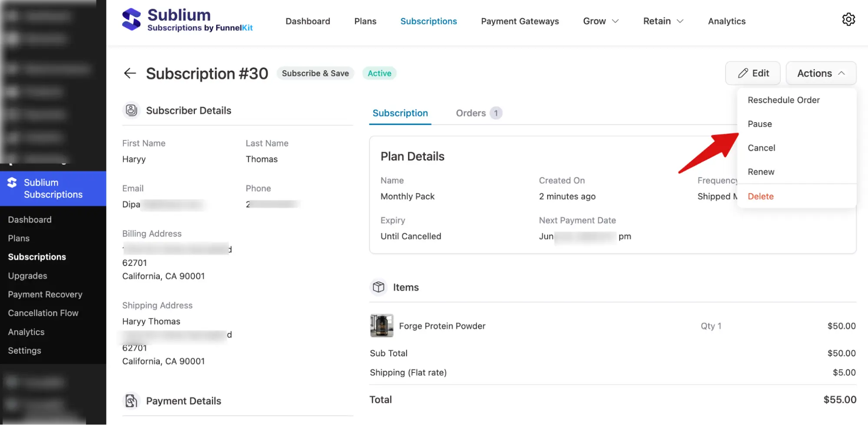The height and width of the screenshot is (425, 868).
Task: Switch to the Orders tab
Action: (x=479, y=113)
